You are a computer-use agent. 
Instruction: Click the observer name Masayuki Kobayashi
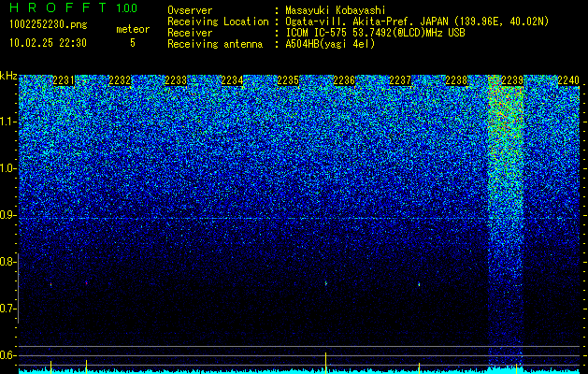(x=336, y=10)
